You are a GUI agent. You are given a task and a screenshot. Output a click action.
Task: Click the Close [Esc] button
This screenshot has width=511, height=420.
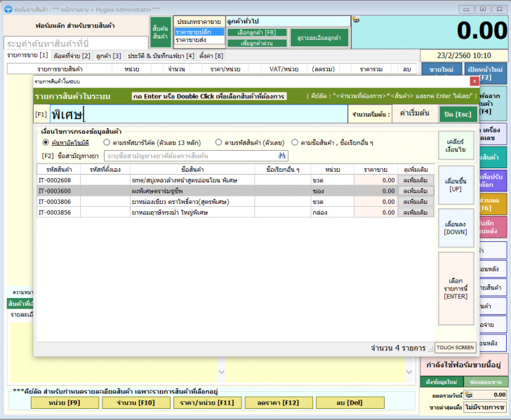pyautogui.click(x=456, y=114)
